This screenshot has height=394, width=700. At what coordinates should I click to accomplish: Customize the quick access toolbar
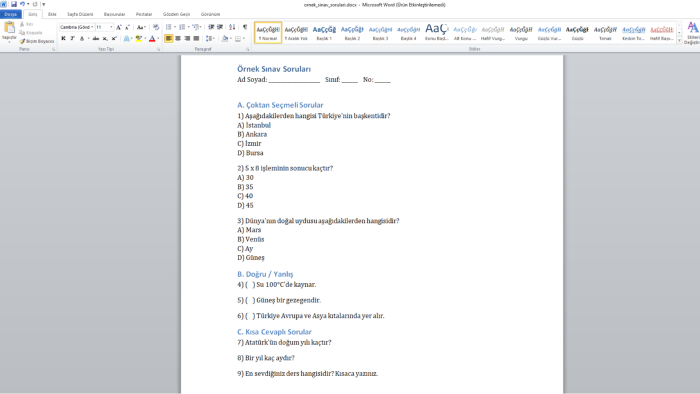(x=43, y=4)
